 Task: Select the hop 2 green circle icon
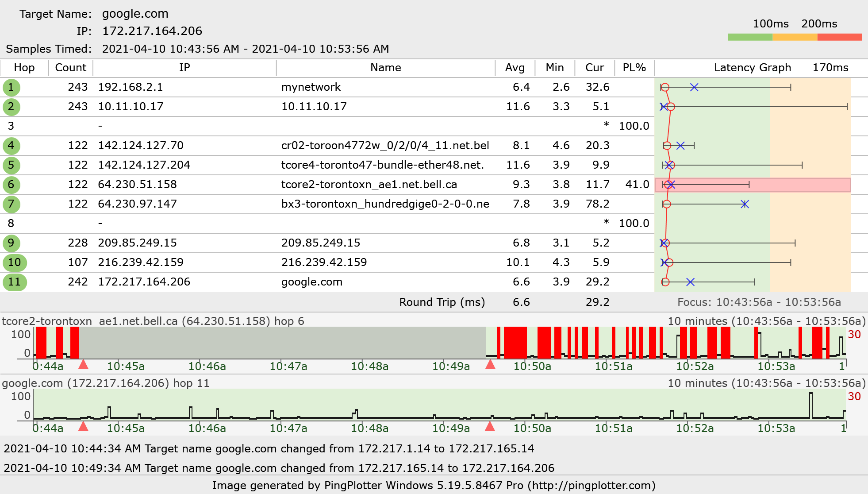[x=12, y=107]
